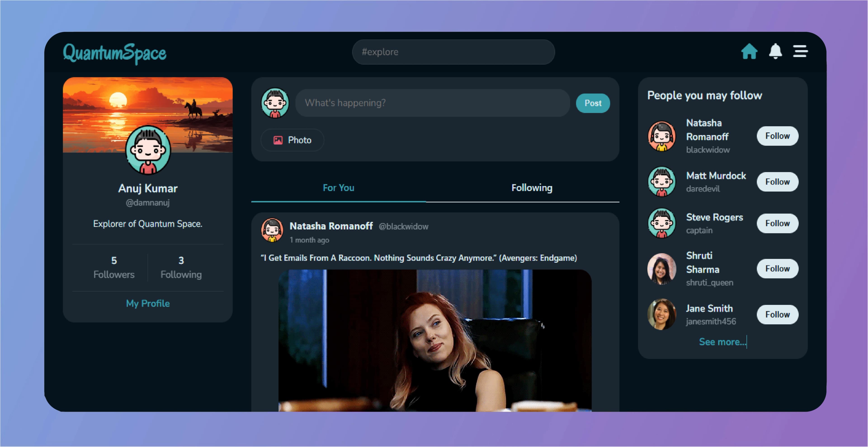Follow Steve Rogers
The width and height of the screenshot is (868, 447).
[777, 223]
